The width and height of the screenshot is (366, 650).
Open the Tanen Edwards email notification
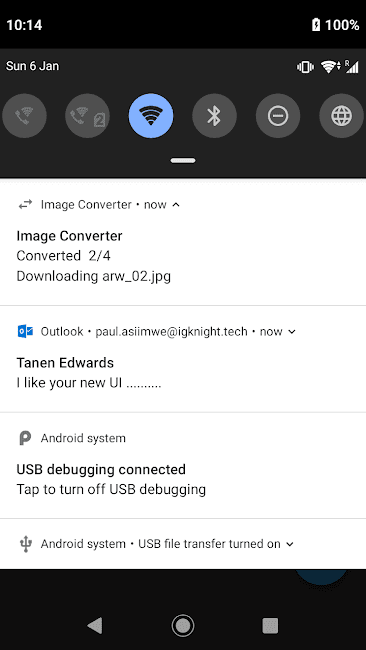(x=183, y=359)
